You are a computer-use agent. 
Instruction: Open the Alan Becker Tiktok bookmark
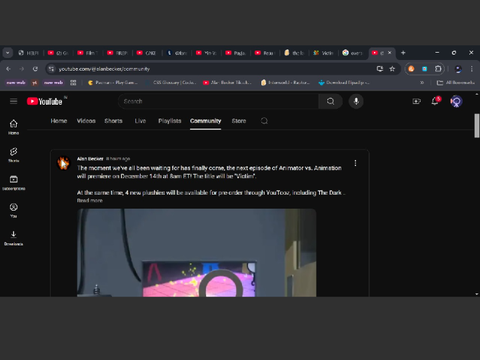(227, 82)
